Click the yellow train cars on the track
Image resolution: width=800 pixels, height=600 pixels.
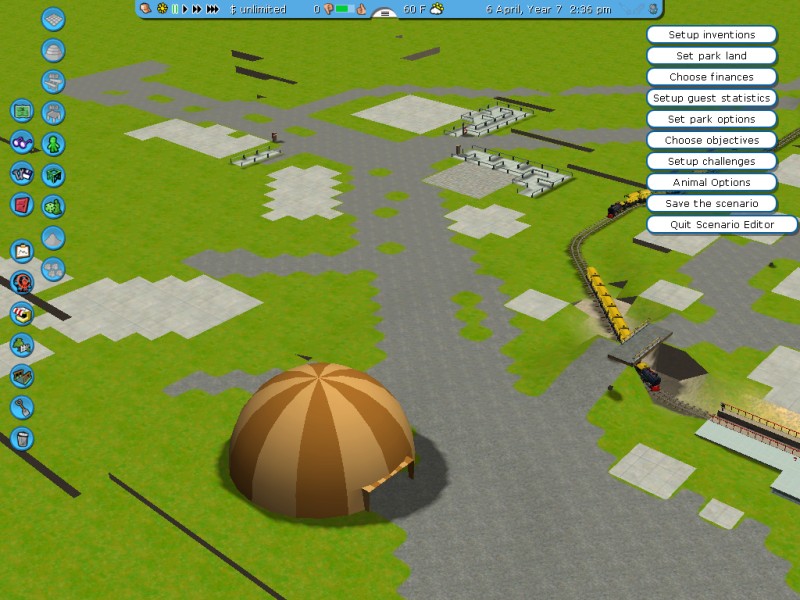pyautogui.click(x=608, y=305)
